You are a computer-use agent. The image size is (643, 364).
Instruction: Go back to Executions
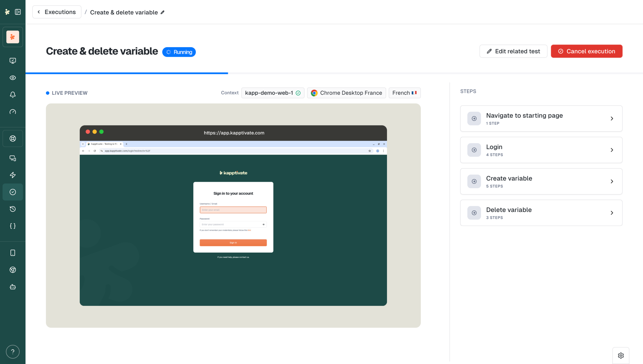[x=57, y=12]
